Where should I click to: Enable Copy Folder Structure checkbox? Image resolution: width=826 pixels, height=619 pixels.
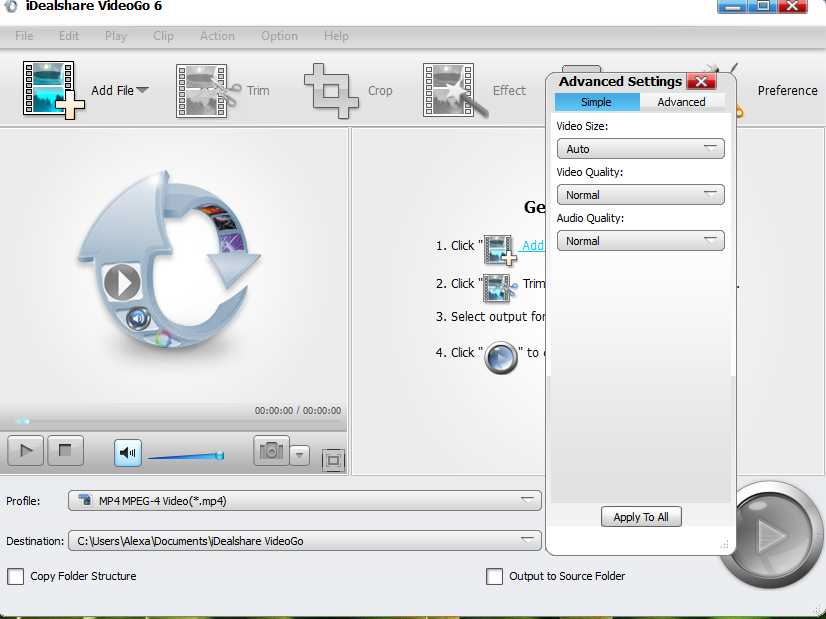tap(16, 576)
